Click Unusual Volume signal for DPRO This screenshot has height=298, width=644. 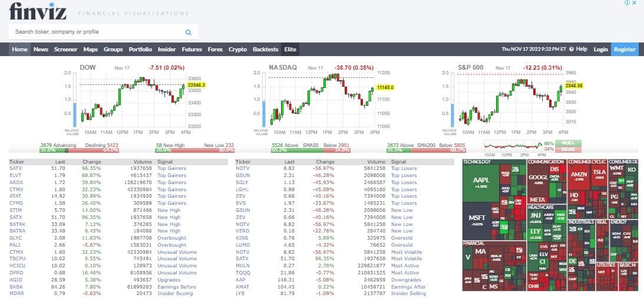[x=177, y=273]
